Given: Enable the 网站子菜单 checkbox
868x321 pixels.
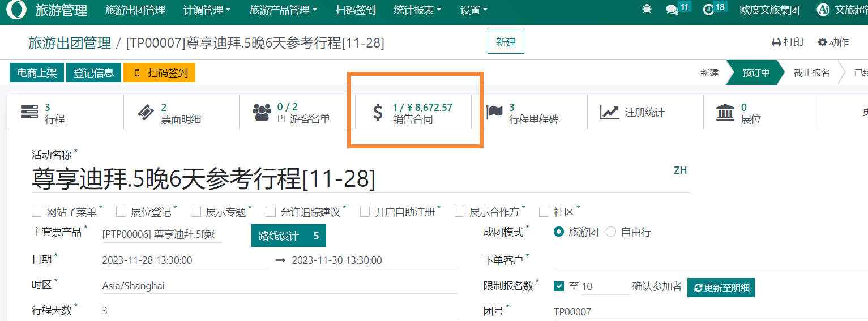Looking at the screenshot, I should [37, 212].
